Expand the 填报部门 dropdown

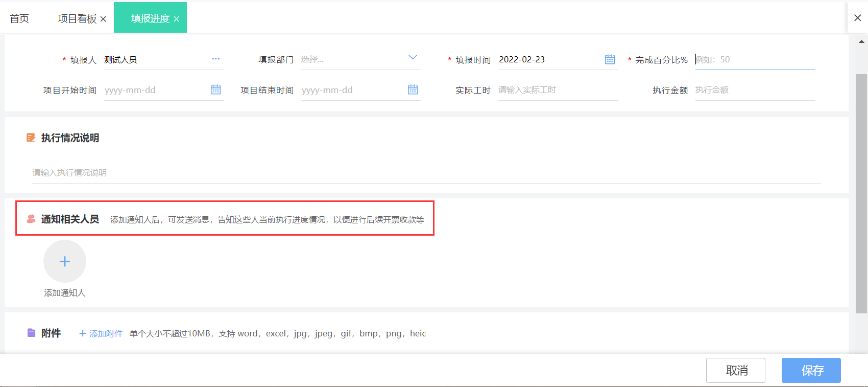coord(413,58)
